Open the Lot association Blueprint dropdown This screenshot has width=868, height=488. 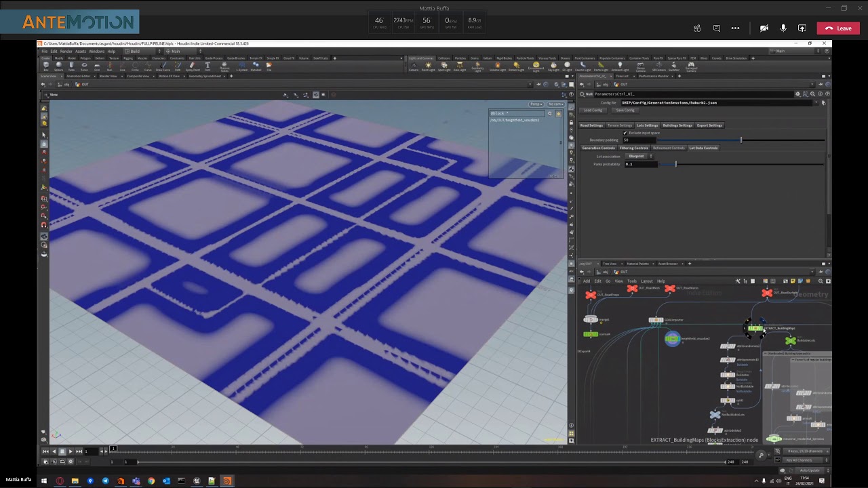(x=639, y=156)
